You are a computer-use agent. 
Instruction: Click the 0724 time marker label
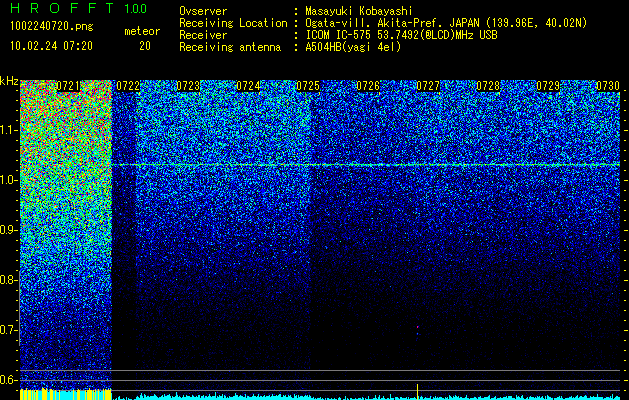coord(248,86)
